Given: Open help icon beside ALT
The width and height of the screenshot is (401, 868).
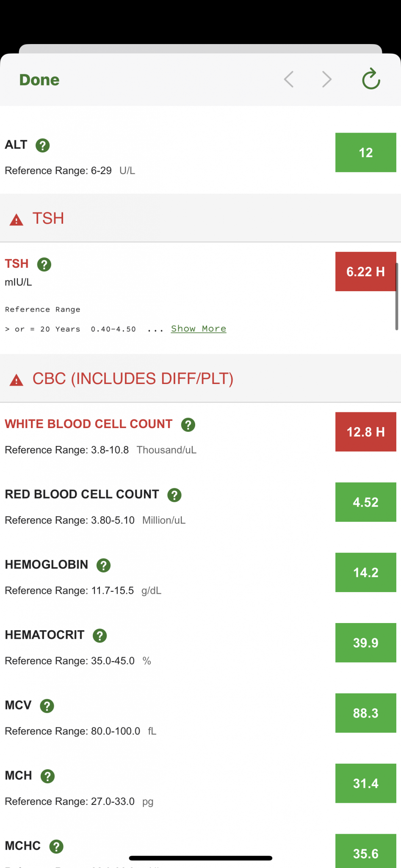Looking at the screenshot, I should coord(42,145).
